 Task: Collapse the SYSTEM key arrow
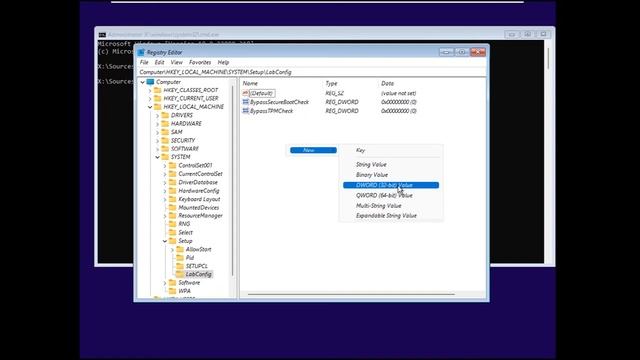[158, 157]
